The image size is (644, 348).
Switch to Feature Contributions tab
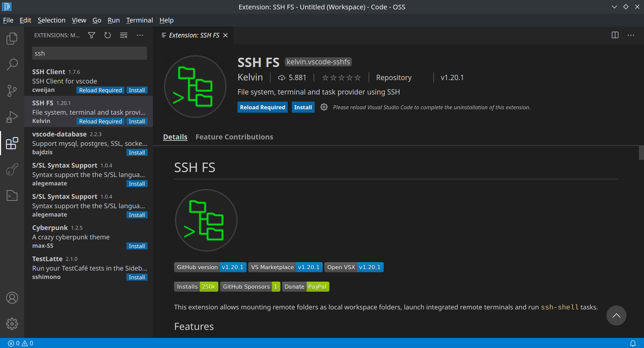click(234, 137)
